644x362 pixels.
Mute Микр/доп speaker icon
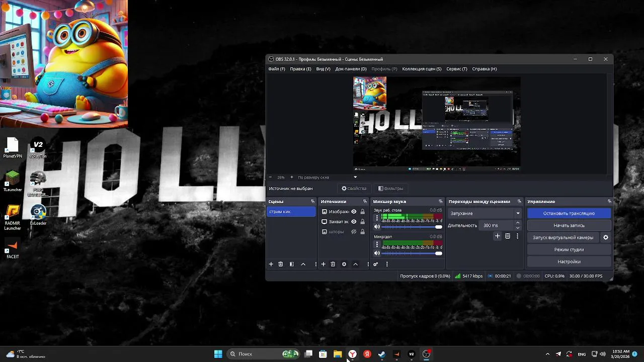[x=377, y=253]
